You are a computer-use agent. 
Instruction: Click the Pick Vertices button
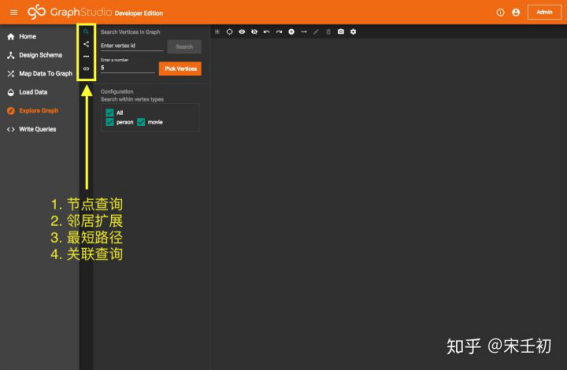[180, 69]
